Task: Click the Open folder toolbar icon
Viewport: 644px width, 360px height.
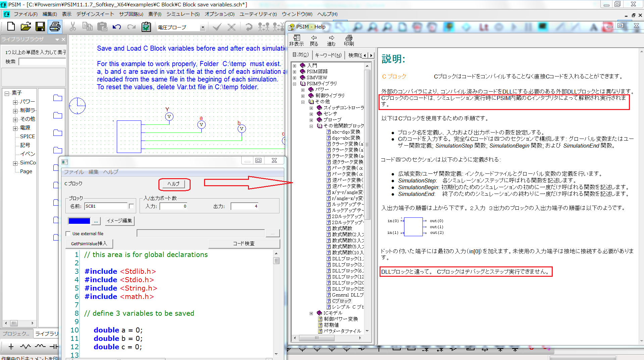Action: [26, 27]
